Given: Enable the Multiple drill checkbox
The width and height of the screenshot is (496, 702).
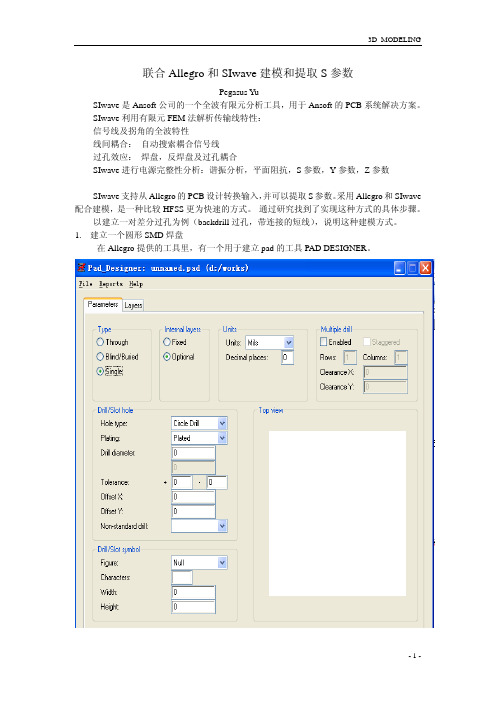Looking at the screenshot, I should (x=324, y=342).
